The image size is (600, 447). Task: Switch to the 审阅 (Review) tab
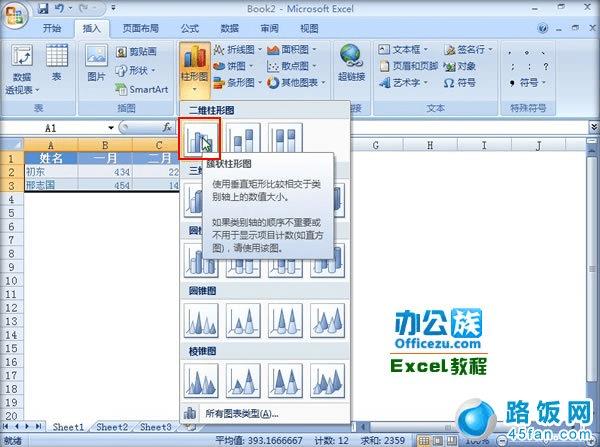point(269,28)
